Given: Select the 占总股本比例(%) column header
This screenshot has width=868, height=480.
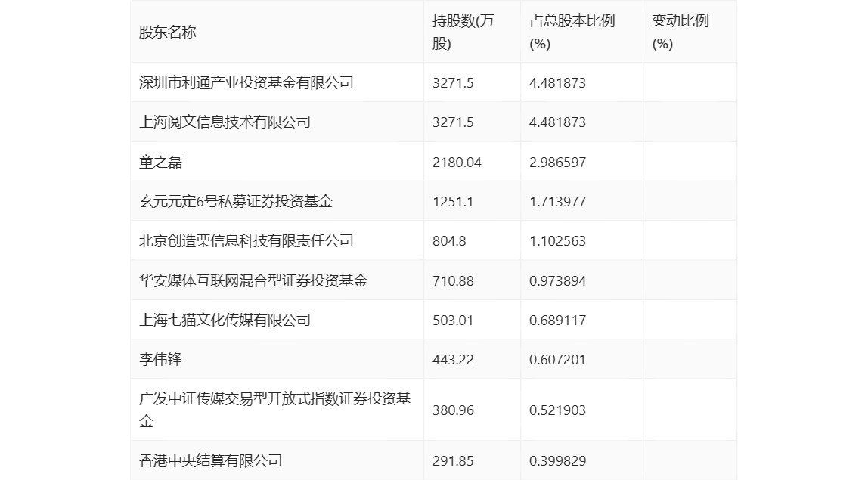Looking at the screenshot, I should [x=572, y=32].
